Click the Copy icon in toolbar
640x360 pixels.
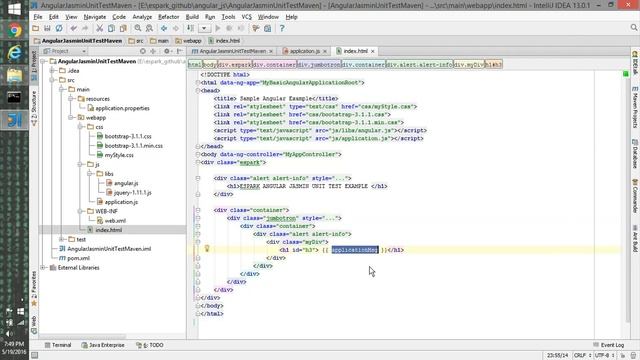coord(111,28)
